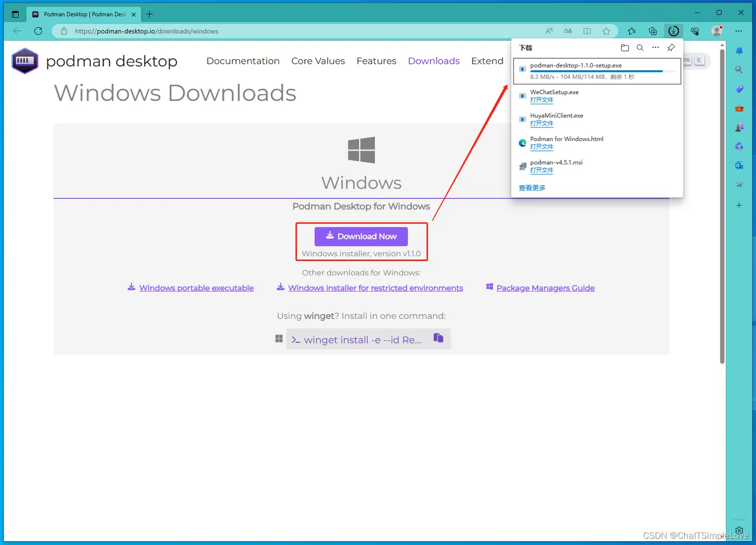Add a sidebar app with plus
The height and width of the screenshot is (545, 756).
[739, 205]
